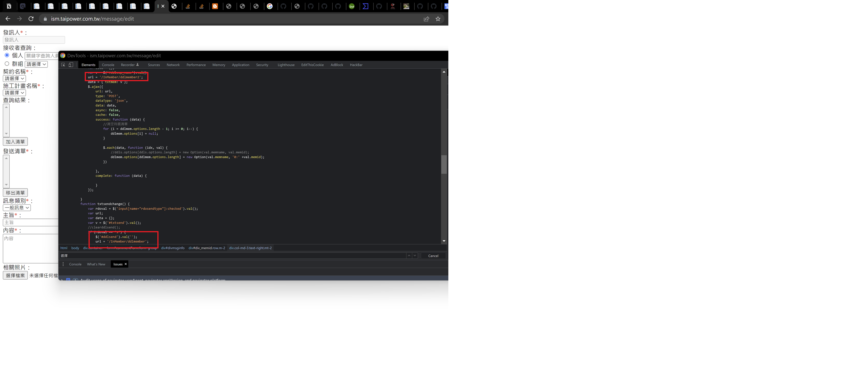
Task: Select div#divmsginfo in the breadcrumb
Action: [173, 248]
